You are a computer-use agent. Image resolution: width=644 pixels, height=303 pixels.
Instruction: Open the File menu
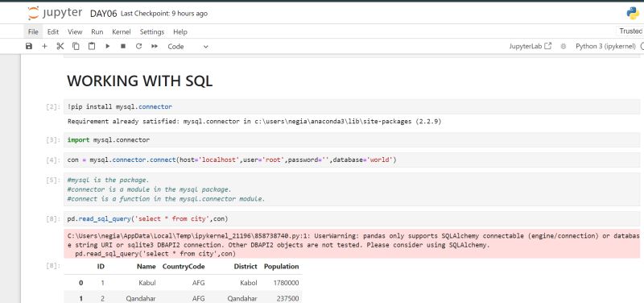point(33,31)
